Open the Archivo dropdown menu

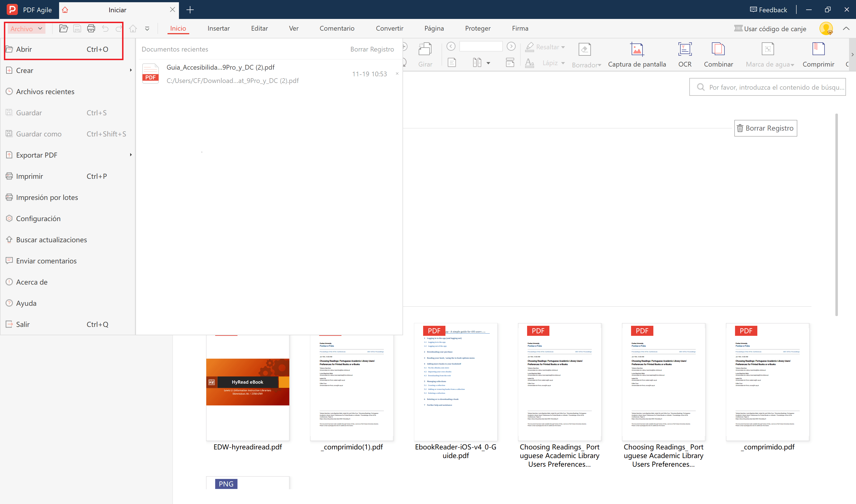tap(26, 28)
